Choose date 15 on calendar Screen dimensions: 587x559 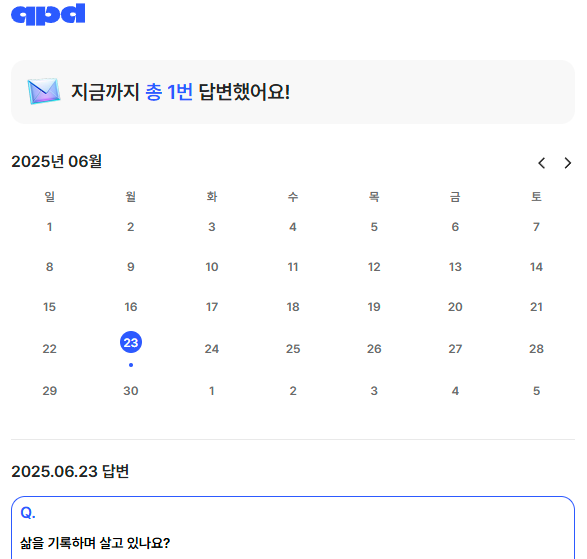point(49,307)
